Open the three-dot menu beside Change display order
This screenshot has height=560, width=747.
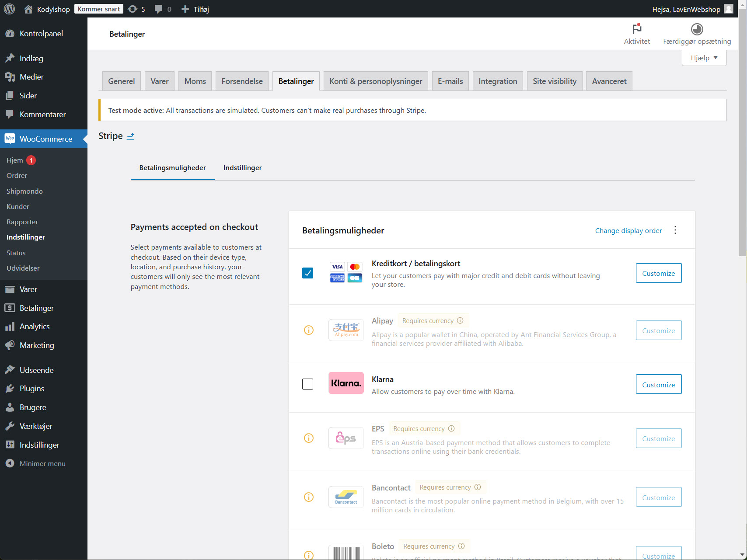click(x=675, y=230)
